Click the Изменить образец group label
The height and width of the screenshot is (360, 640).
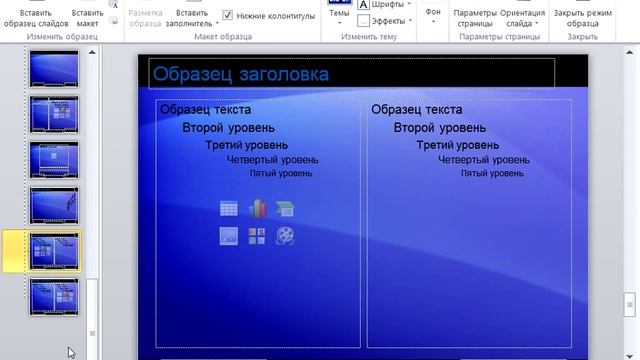[x=62, y=36]
